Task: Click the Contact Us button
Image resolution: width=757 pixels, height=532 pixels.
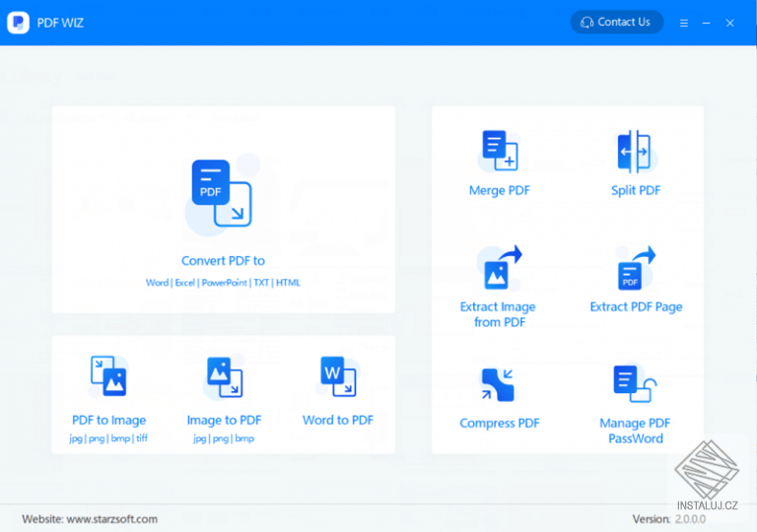Action: point(616,23)
